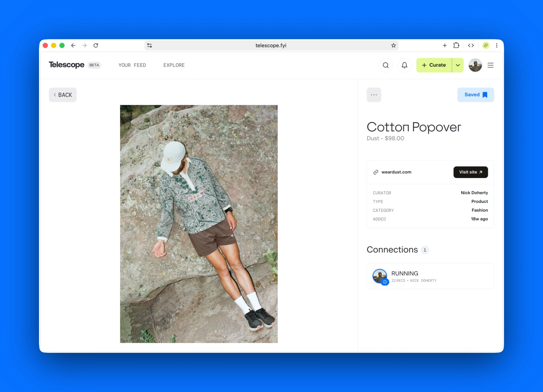Reload the page with the refresh icon
This screenshot has height=392, width=543.
(x=96, y=45)
